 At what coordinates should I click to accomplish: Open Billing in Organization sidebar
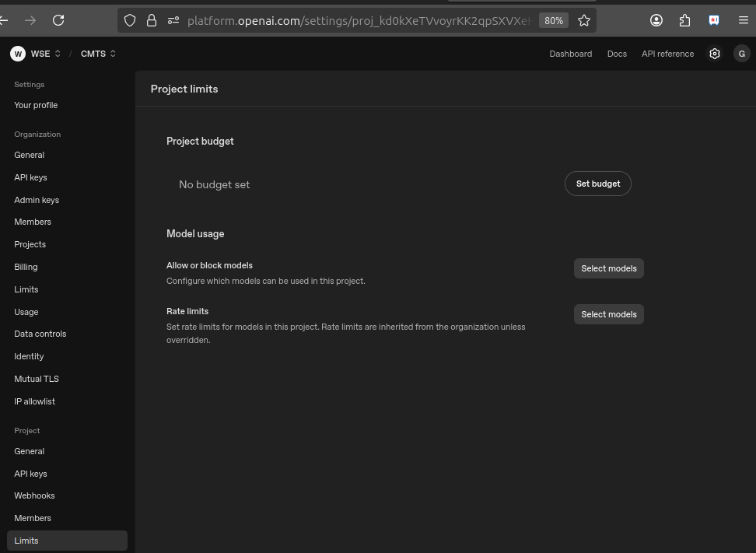click(x=26, y=267)
